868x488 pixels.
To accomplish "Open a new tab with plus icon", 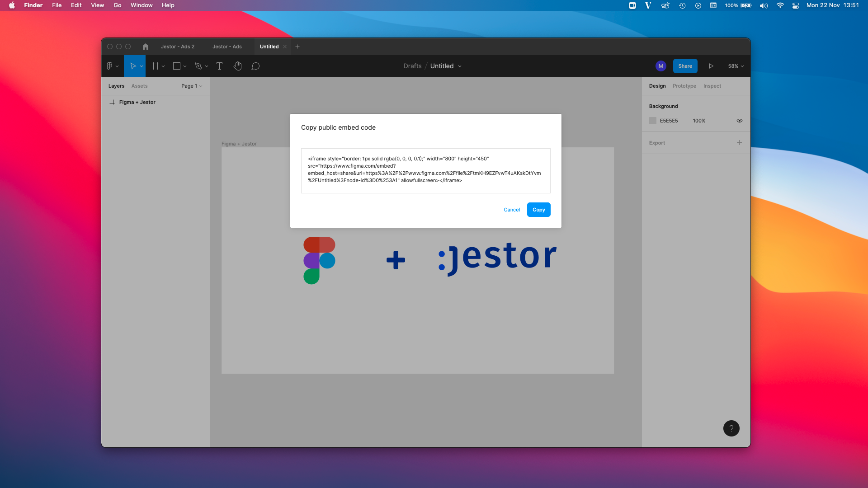I will click(x=297, y=47).
